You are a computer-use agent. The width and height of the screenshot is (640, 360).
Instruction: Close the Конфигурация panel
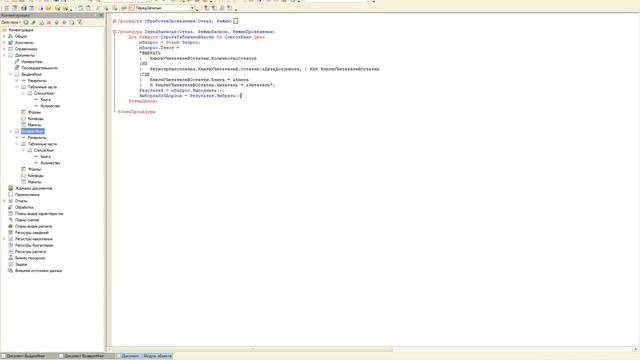(101, 15)
